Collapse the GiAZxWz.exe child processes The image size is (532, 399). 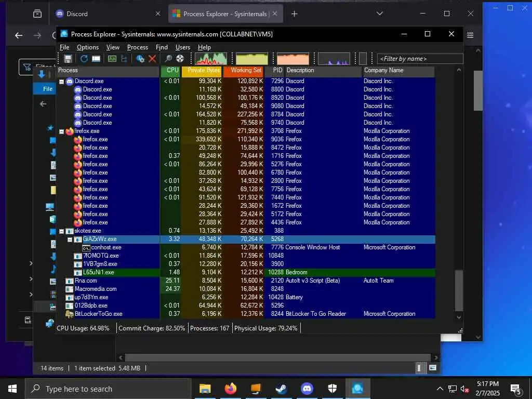tap(70, 240)
